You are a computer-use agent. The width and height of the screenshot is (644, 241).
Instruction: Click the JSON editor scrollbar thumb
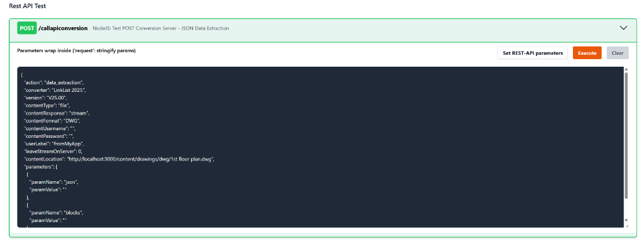click(626, 136)
